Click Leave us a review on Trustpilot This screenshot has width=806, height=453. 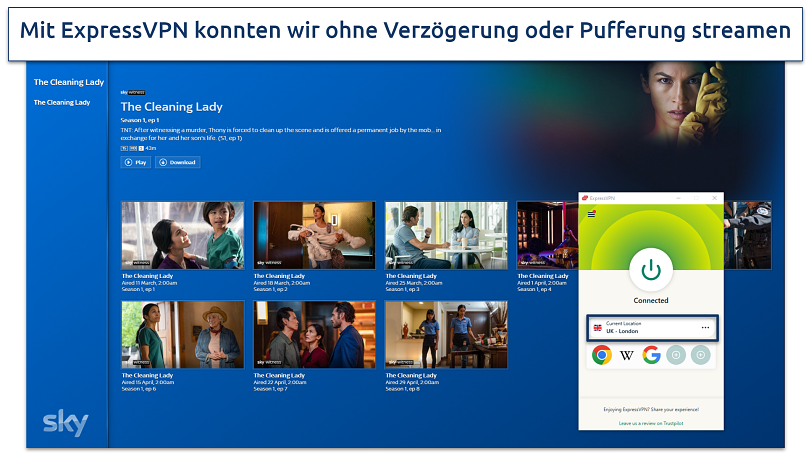pyautogui.click(x=651, y=424)
